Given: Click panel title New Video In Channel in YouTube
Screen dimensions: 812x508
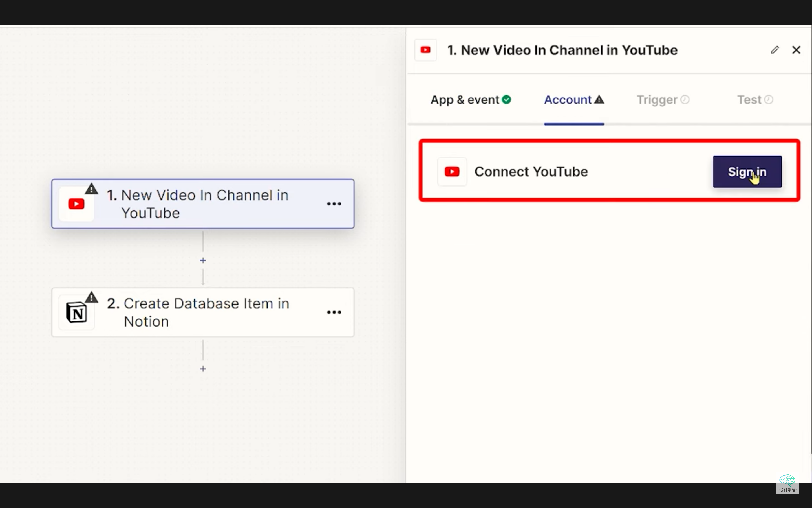Looking at the screenshot, I should (x=562, y=50).
